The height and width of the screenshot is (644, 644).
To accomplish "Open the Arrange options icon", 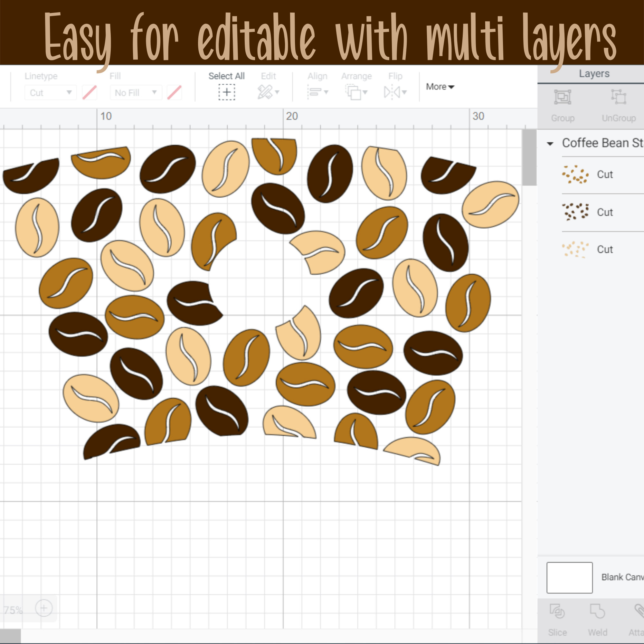I will pyautogui.click(x=356, y=92).
